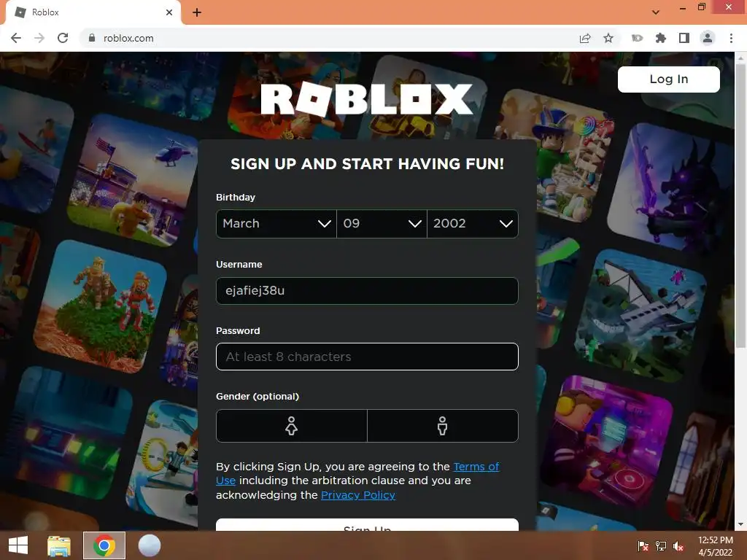Image resolution: width=747 pixels, height=560 pixels.
Task: Open the Privacy Policy link
Action: pyautogui.click(x=357, y=495)
